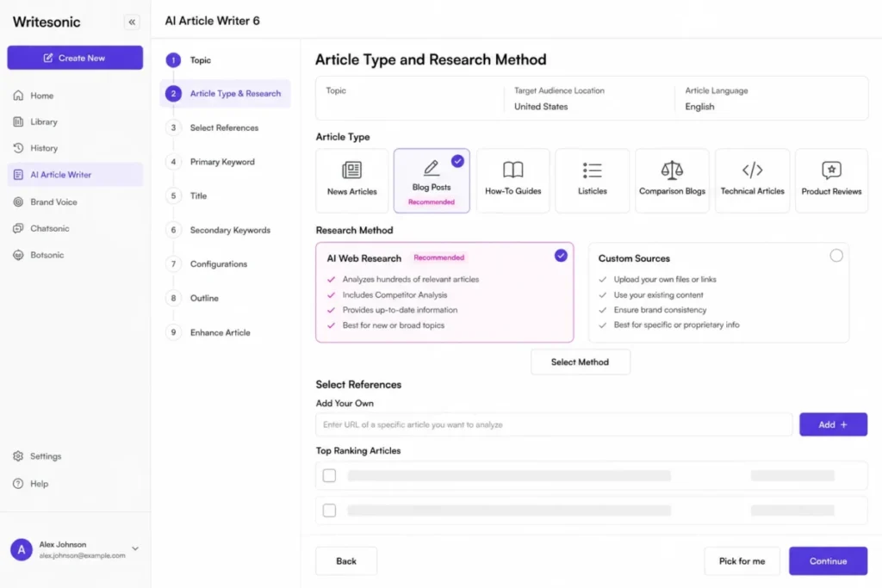Choose the News Articles newspaper icon
882x588 pixels.
[x=352, y=170]
